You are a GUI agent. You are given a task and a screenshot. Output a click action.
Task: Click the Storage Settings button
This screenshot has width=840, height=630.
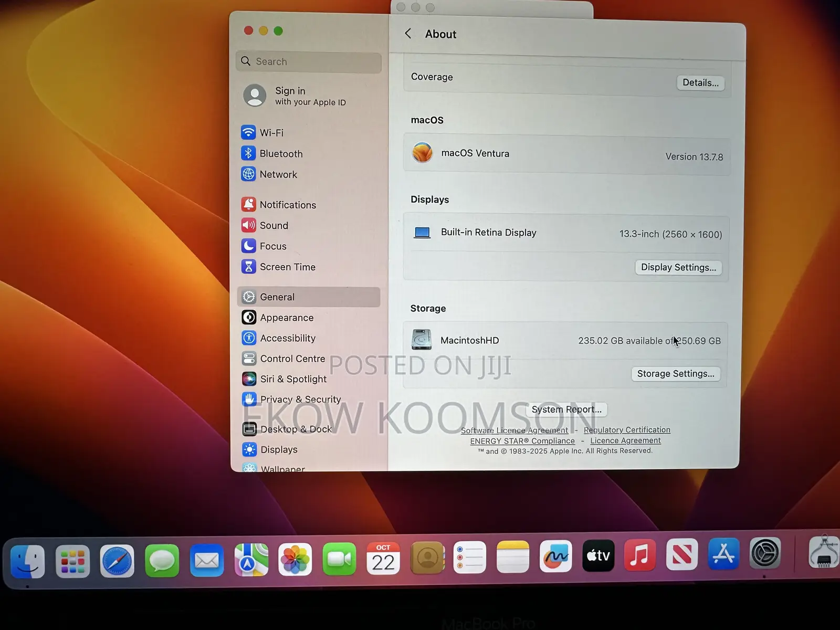pyautogui.click(x=676, y=373)
